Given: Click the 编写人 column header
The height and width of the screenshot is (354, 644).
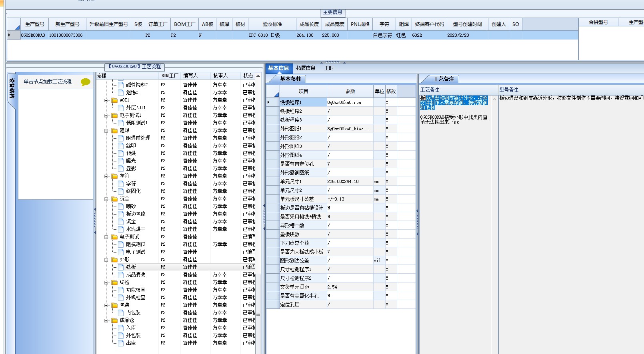Looking at the screenshot, I should 195,76.
